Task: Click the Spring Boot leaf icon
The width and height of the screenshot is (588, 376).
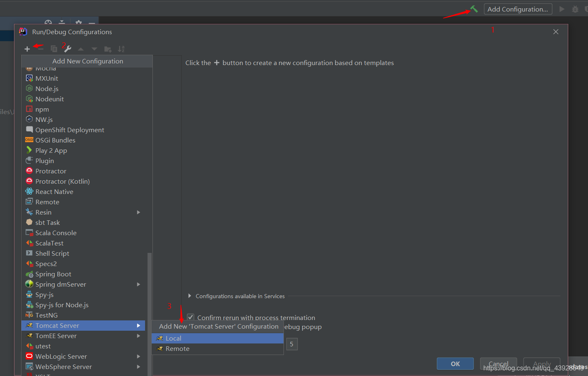Action: tap(29, 274)
